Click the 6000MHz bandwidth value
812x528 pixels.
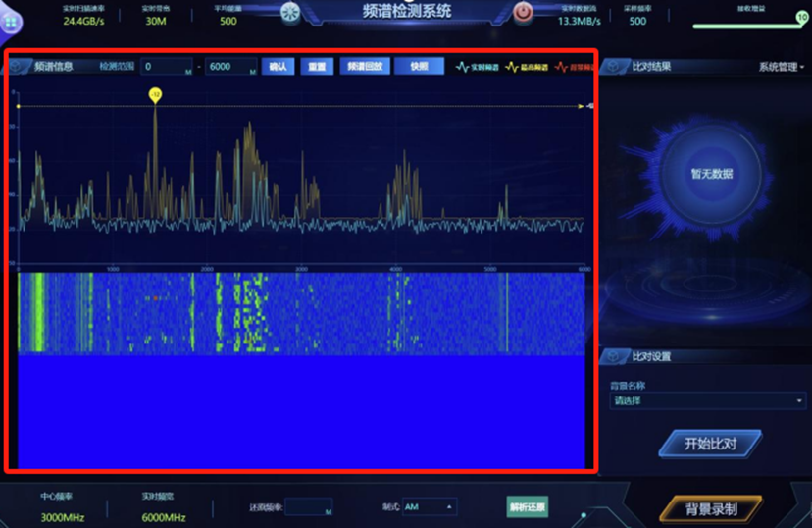164,517
